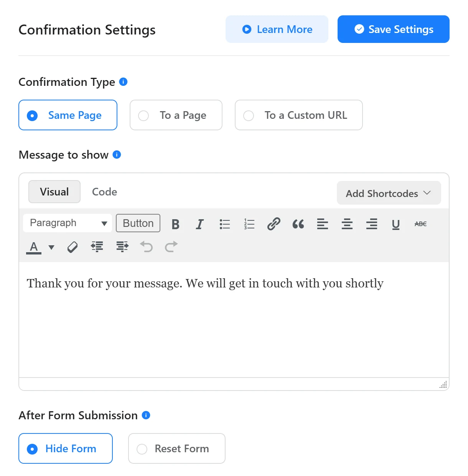Switch to the Visual editor tab
This screenshot has height=476, width=468.
point(54,192)
